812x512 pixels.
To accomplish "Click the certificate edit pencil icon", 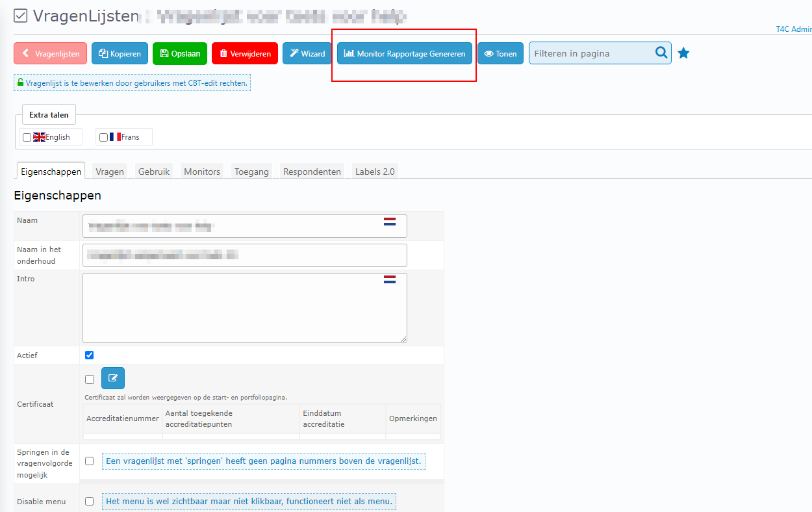I will 113,378.
